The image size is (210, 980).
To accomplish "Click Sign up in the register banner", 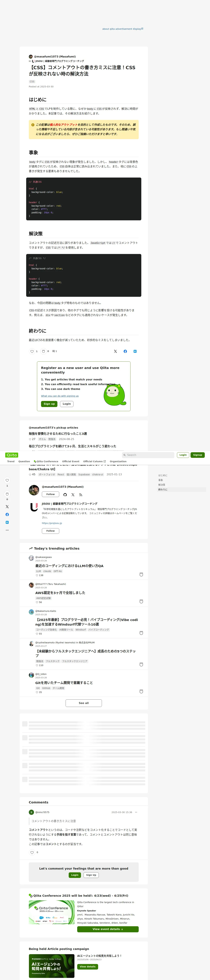I will pyautogui.click(x=49, y=404).
